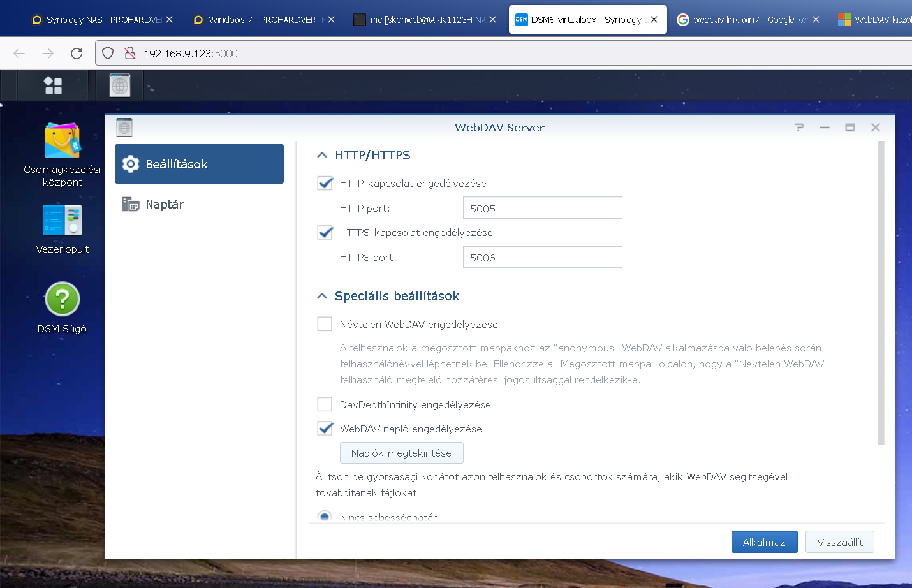The width and height of the screenshot is (912, 588).
Task: Click the browser address bar URL
Action: (x=191, y=54)
